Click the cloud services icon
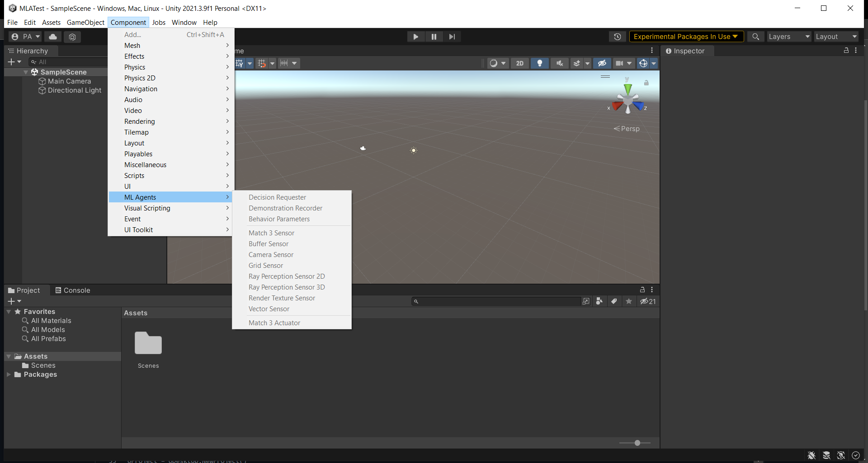Viewport: 868px width, 463px height. 53,37
